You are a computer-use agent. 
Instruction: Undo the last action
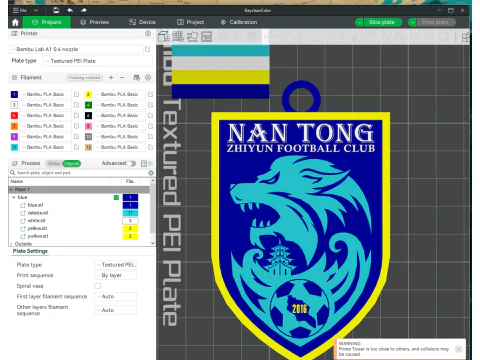tap(70, 10)
